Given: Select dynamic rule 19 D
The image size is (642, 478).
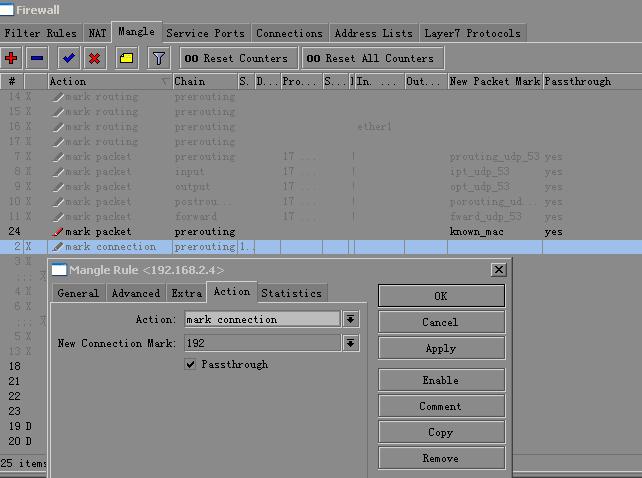Looking at the screenshot, I should 20,426.
